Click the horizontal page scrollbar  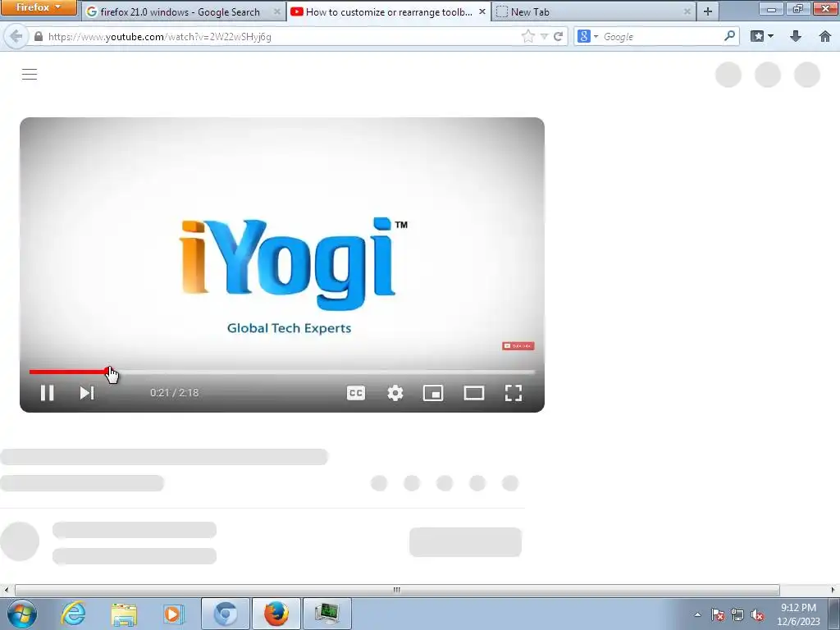click(x=397, y=590)
